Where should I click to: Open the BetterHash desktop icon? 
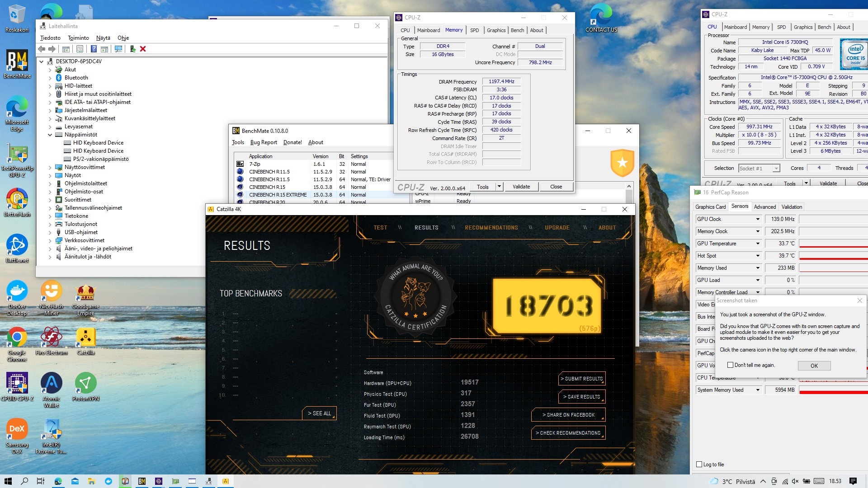click(x=17, y=202)
